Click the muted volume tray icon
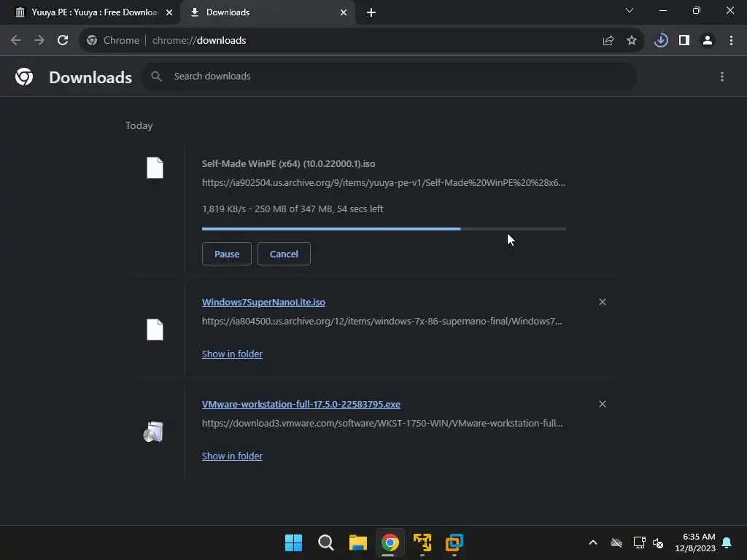This screenshot has width=747, height=560. [x=659, y=542]
